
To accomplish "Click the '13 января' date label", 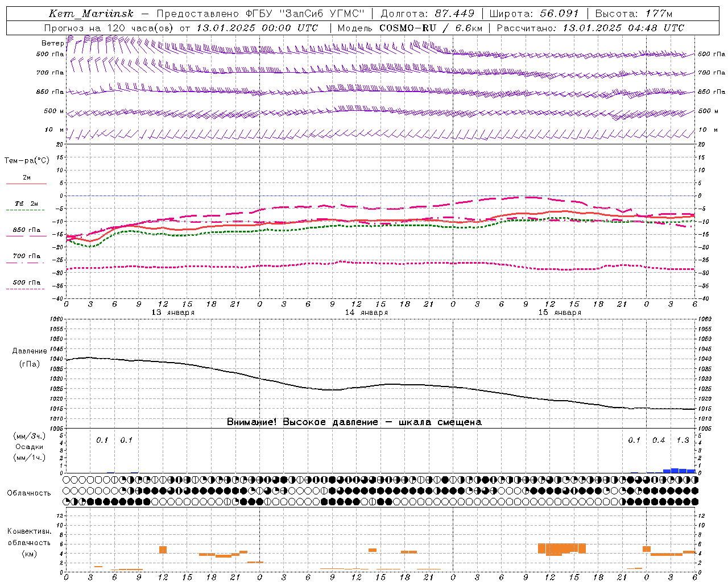I will coord(173,313).
